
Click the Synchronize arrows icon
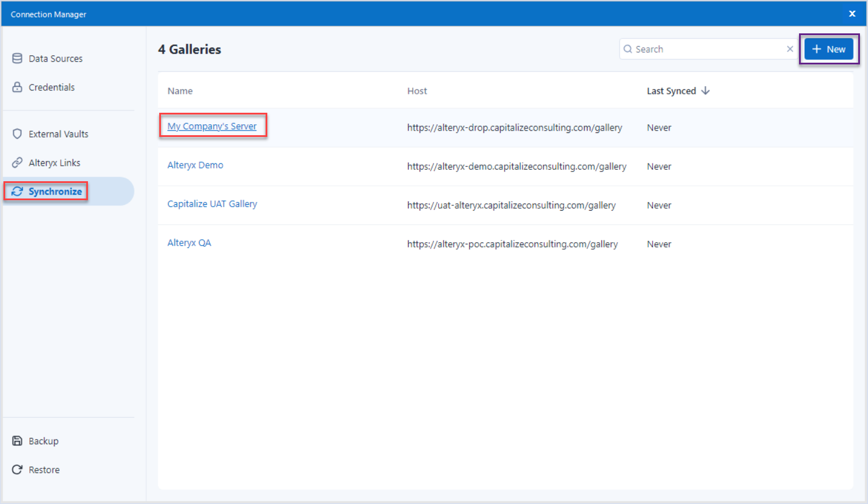17,191
